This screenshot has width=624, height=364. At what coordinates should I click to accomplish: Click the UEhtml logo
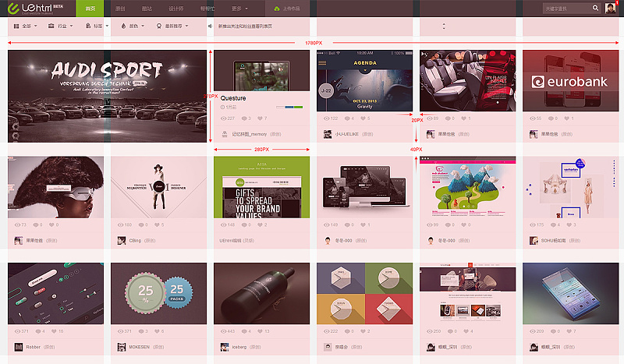click(35, 8)
